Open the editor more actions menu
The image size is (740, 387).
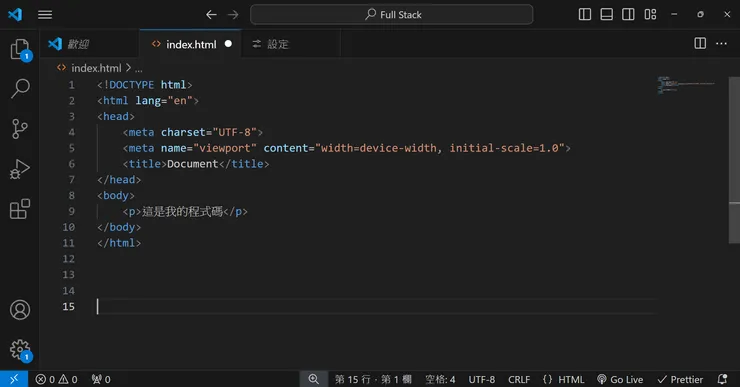click(x=722, y=43)
